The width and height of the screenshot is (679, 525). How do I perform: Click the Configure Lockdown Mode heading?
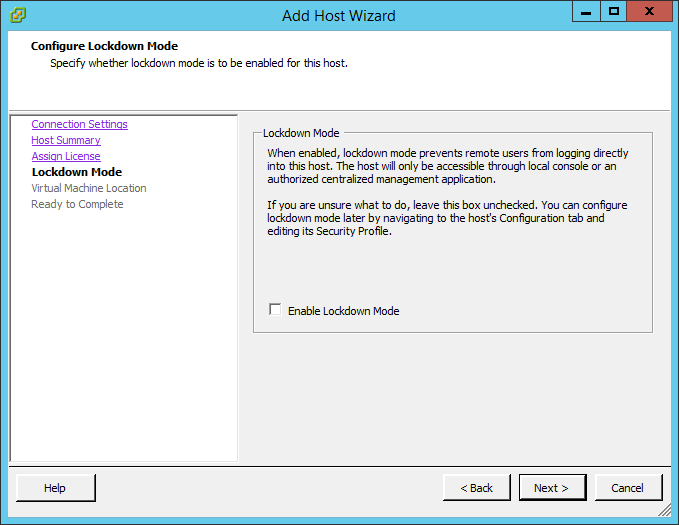(104, 46)
